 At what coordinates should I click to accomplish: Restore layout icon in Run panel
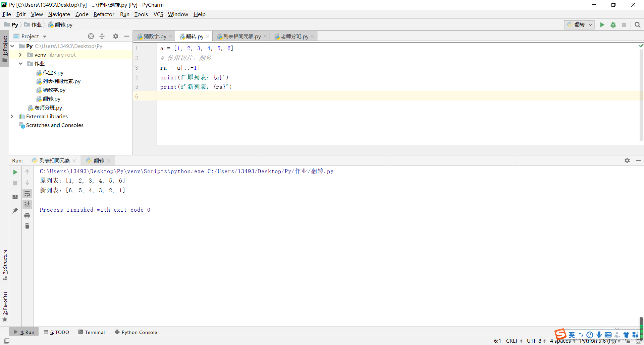(x=15, y=197)
